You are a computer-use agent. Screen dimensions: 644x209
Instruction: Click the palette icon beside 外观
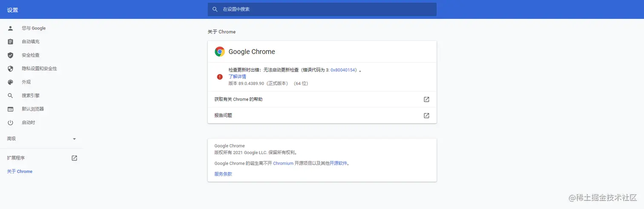click(11, 82)
